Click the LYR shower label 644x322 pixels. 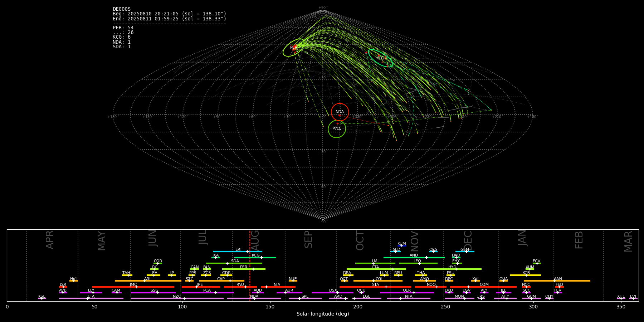(63, 285)
